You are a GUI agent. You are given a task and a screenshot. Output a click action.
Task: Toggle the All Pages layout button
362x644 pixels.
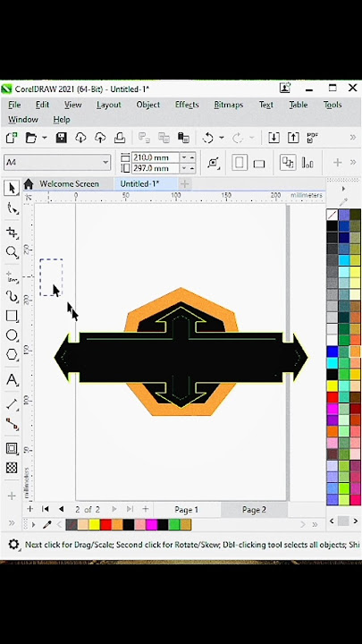[x=288, y=163]
